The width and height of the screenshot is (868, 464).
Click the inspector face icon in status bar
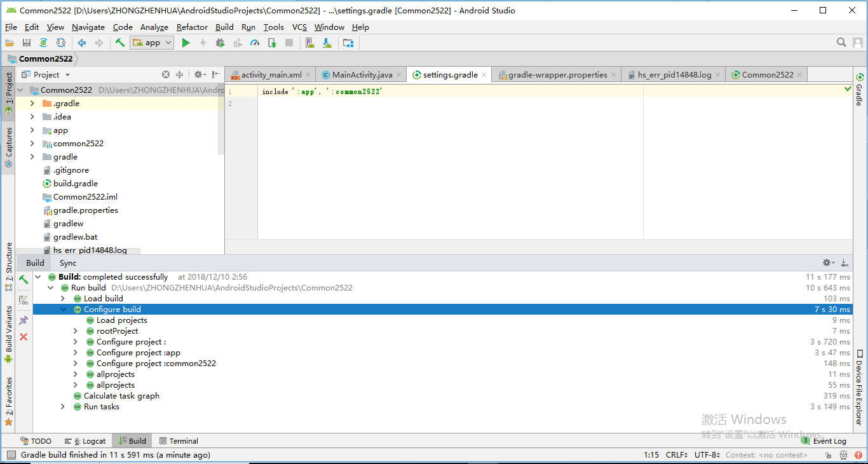pyautogui.click(x=843, y=455)
